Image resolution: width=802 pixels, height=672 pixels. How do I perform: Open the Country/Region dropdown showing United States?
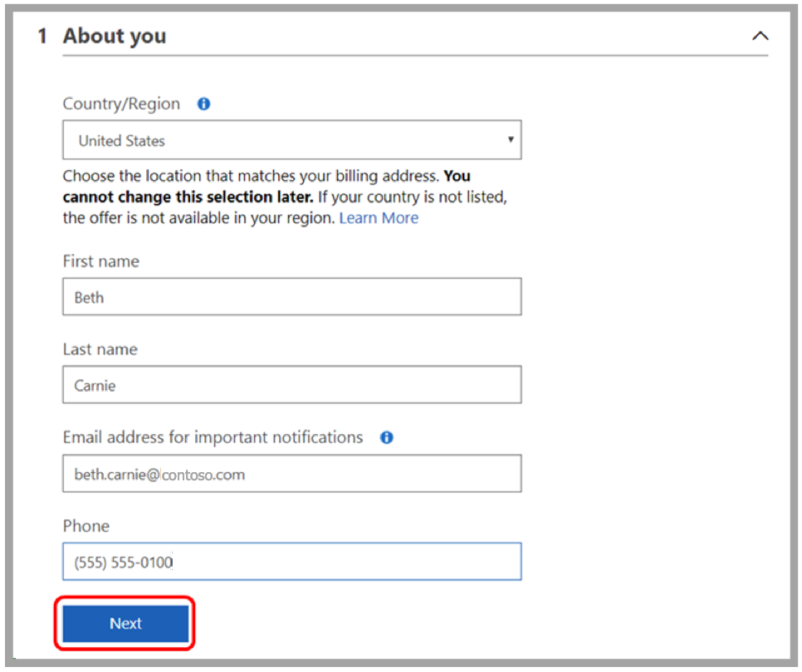[291, 140]
